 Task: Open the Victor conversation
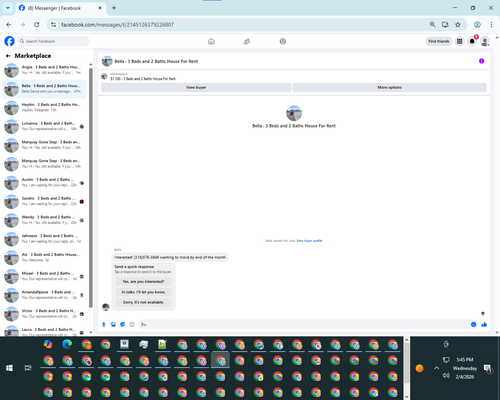point(44,313)
